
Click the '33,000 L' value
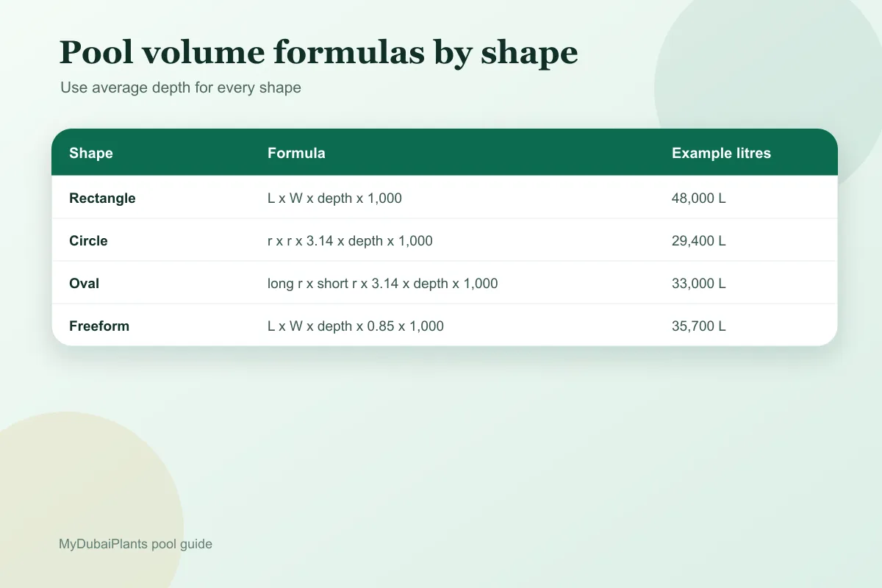[x=699, y=283]
